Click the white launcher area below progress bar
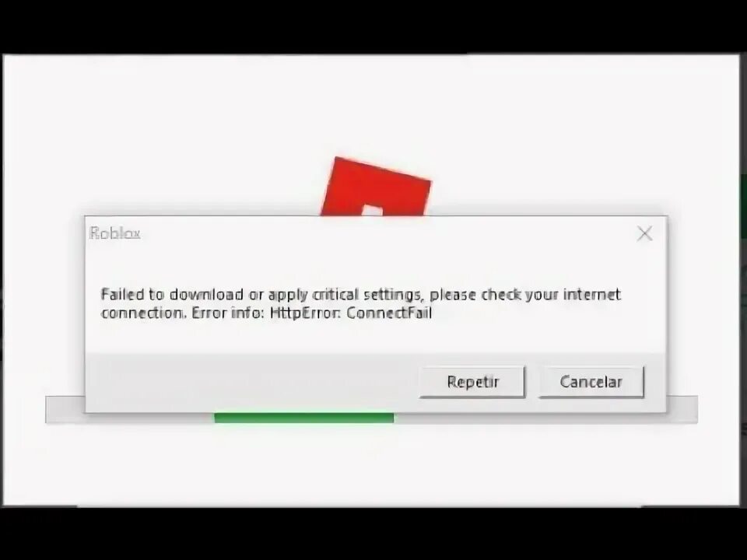The width and height of the screenshot is (747, 560). point(372,464)
